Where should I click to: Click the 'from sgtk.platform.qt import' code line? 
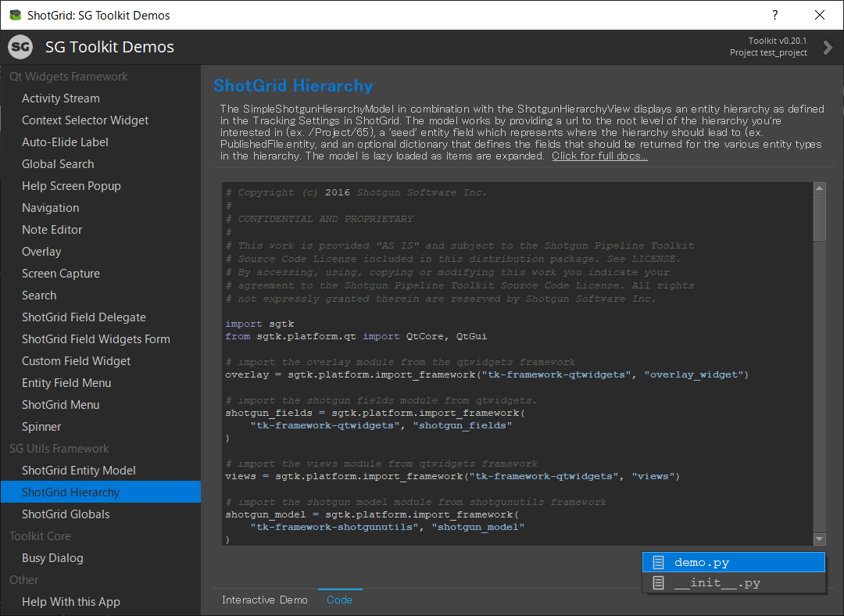click(x=356, y=337)
